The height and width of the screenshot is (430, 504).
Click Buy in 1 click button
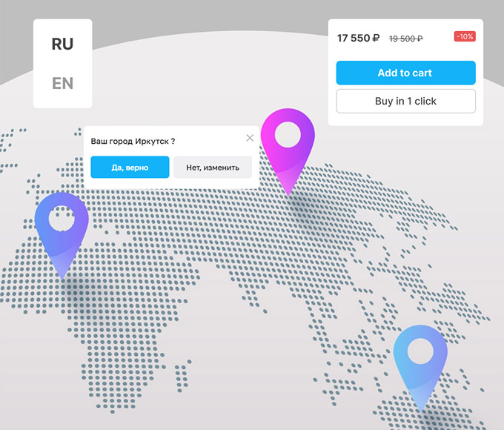pos(405,101)
